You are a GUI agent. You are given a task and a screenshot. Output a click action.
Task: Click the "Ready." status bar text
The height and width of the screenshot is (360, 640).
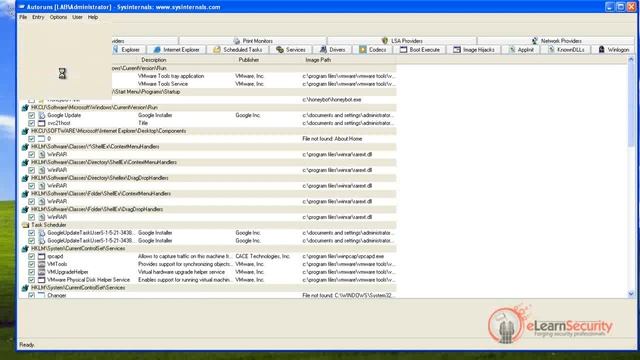tap(27, 345)
